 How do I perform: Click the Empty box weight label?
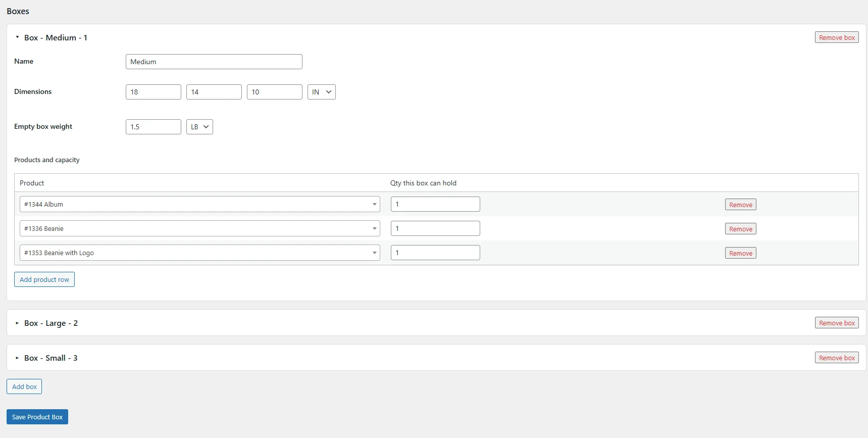click(x=43, y=126)
